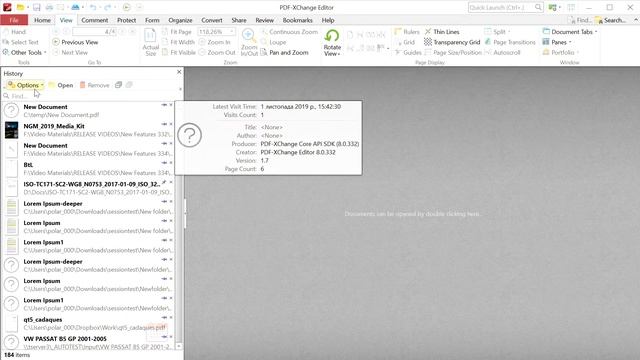Click the page number field

(95, 32)
